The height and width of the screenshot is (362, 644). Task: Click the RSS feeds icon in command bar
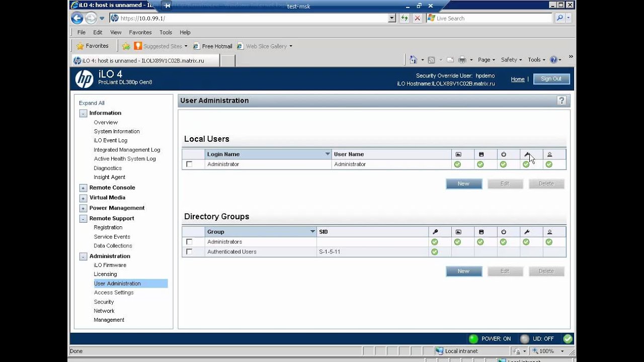(x=431, y=60)
